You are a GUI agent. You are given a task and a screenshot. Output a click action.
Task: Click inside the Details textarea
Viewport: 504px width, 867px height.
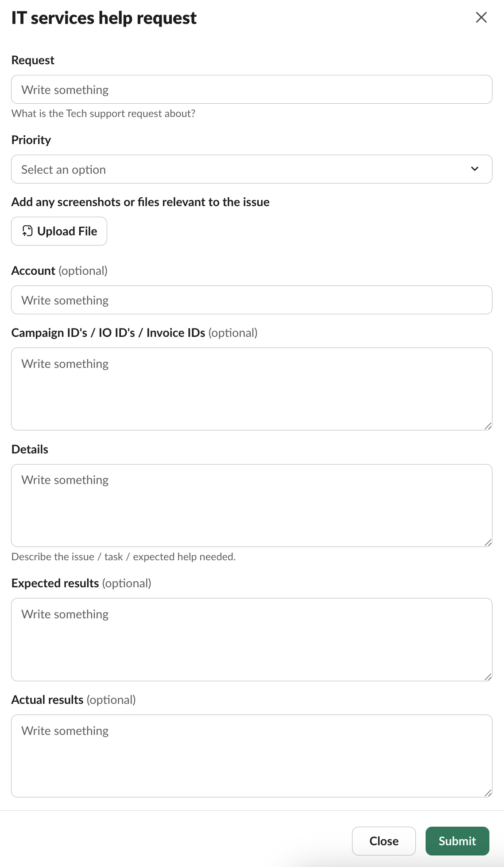(x=252, y=505)
